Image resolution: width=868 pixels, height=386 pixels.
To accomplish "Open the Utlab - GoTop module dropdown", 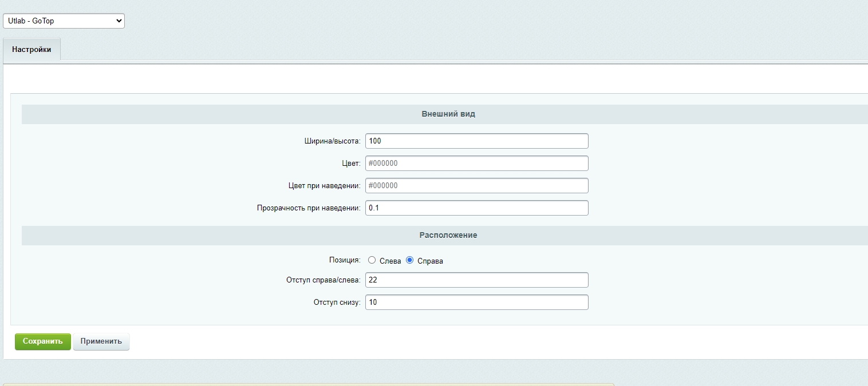I will (x=64, y=21).
